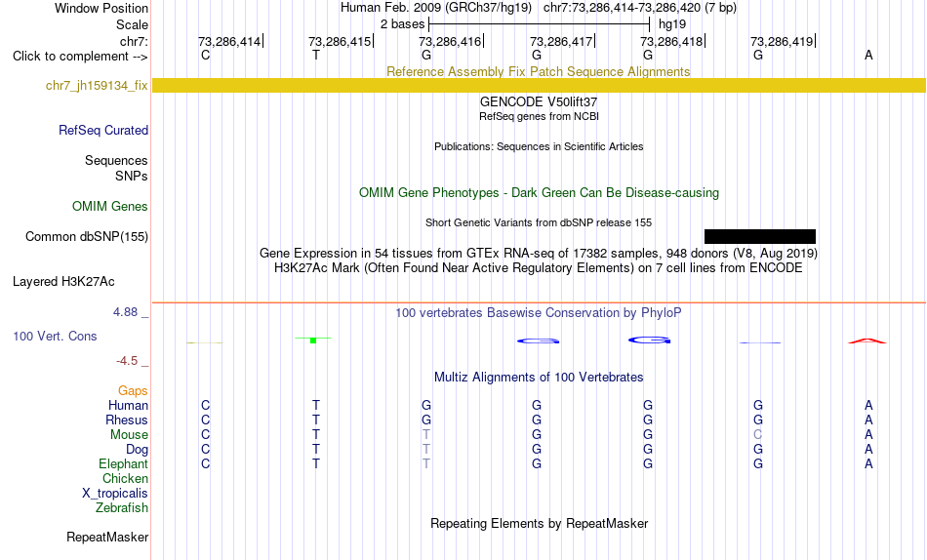Click the 100 vertebrates PhyloP title
This screenshot has width=927, height=560.
point(539,313)
